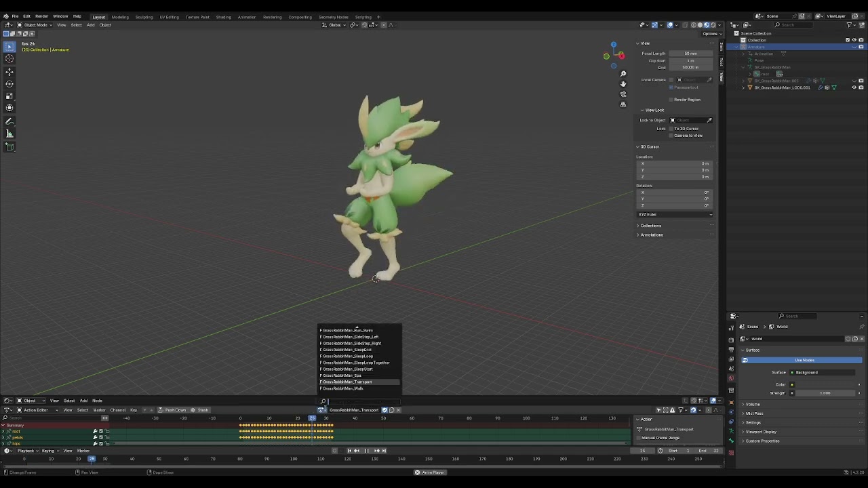Click the World Color swatch

click(x=827, y=385)
